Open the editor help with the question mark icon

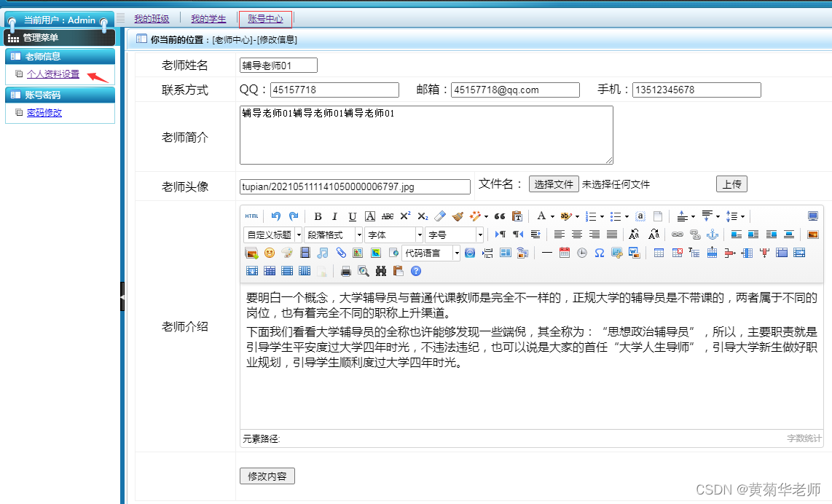pyautogui.click(x=415, y=270)
